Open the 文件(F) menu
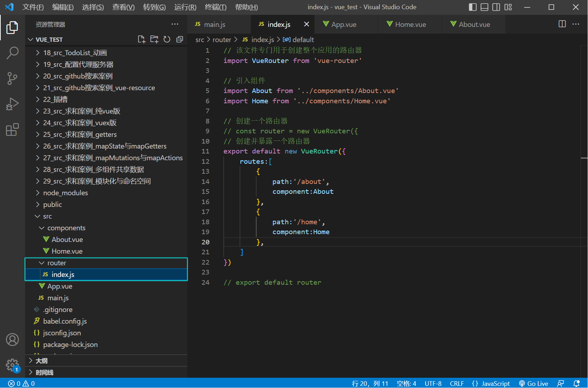This screenshot has height=388, width=588. 33,7
